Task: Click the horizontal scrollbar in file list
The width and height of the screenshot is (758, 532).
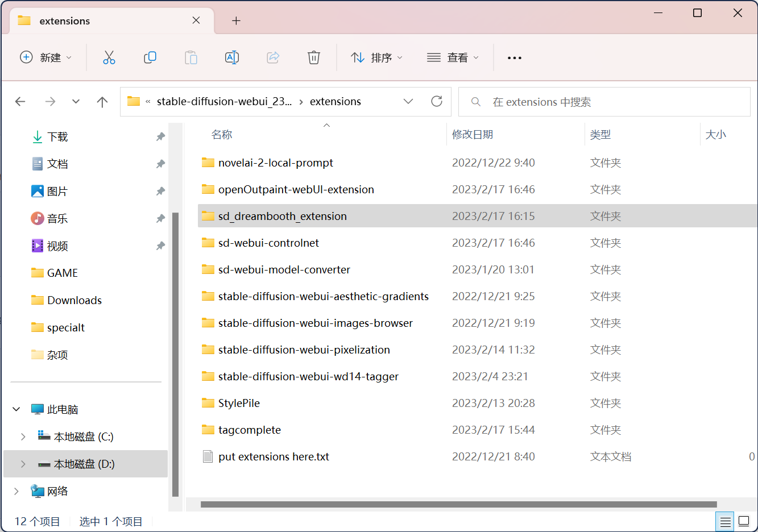Action: (x=458, y=504)
